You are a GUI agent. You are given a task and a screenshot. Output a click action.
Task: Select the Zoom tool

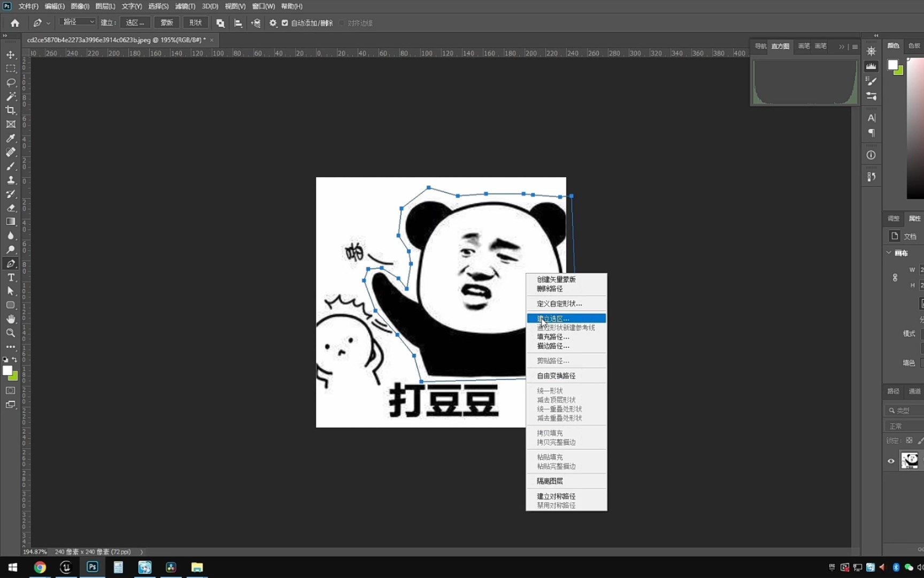(x=11, y=333)
